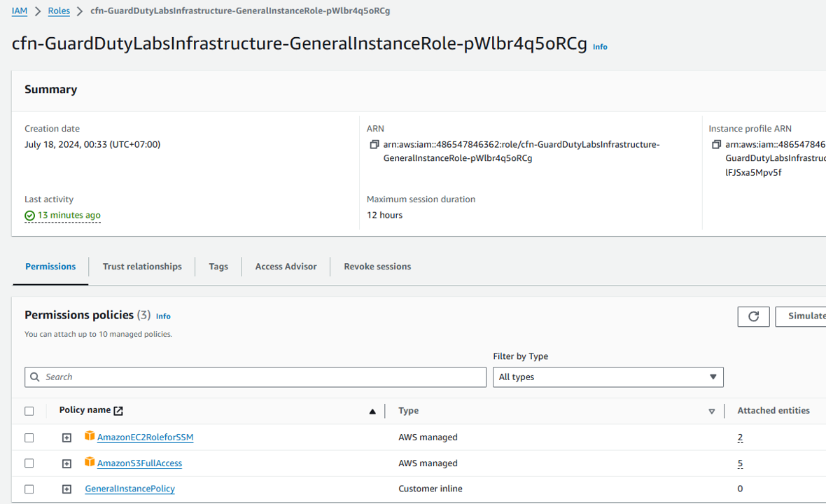Image resolution: width=826 pixels, height=504 pixels.
Task: Sort ascending by Policy name arrow
Action: pos(372,412)
